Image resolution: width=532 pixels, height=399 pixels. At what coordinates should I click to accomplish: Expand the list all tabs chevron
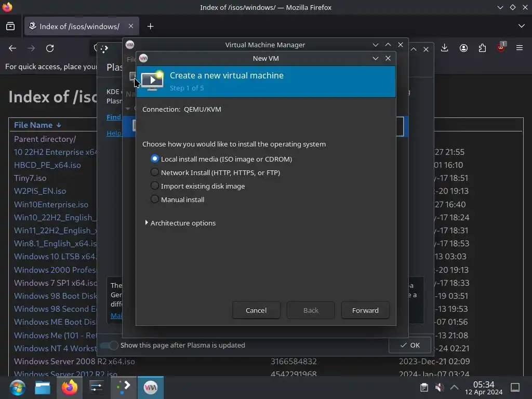click(x=522, y=26)
